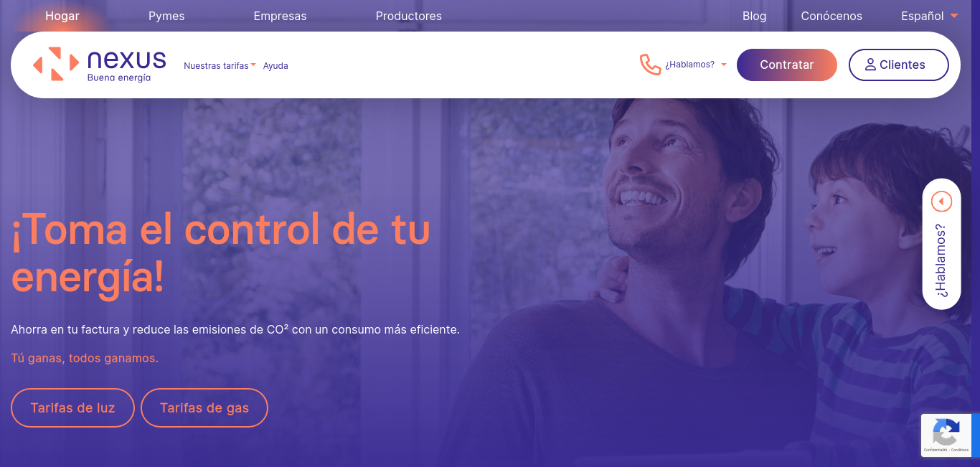Image resolution: width=980 pixels, height=467 pixels.
Task: Open the Nuestras tarifas dropdown menu
Action: click(x=220, y=65)
